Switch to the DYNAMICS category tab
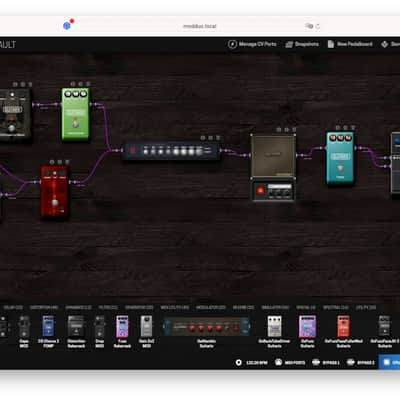The height and width of the screenshot is (400, 400). tap(78, 307)
